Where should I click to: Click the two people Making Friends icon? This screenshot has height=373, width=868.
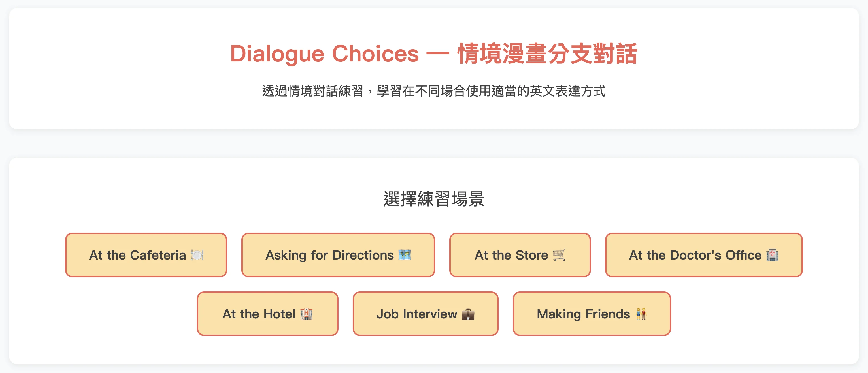coord(641,314)
